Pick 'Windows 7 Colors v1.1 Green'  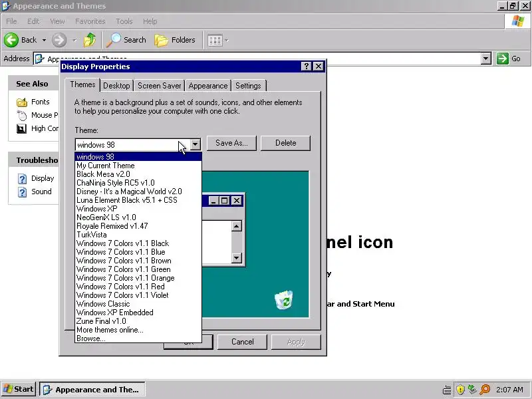(x=138, y=269)
